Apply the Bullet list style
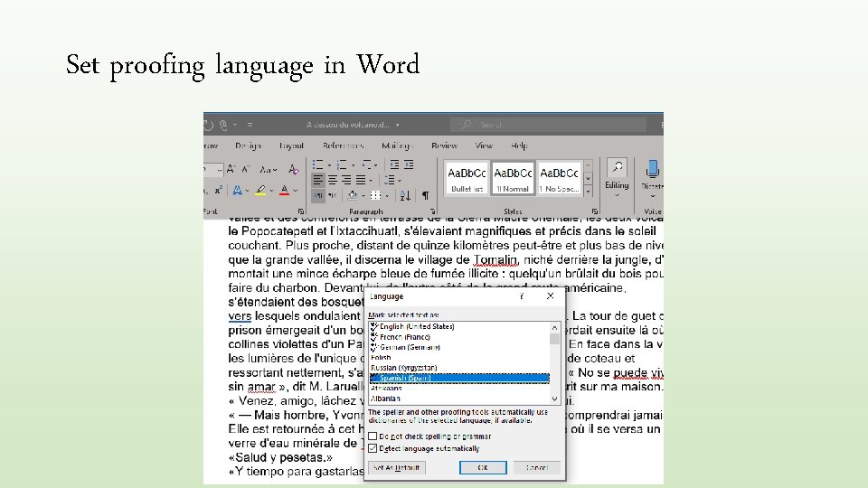 click(x=467, y=178)
